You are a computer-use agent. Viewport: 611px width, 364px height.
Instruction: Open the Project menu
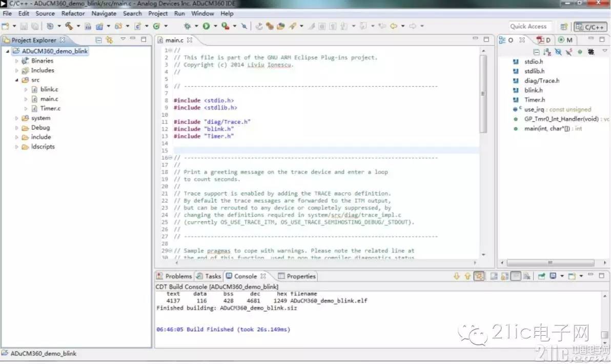[x=158, y=13]
